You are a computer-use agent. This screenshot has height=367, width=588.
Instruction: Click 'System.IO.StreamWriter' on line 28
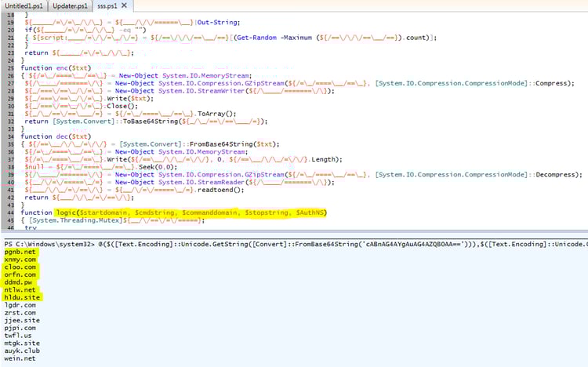(x=201, y=91)
